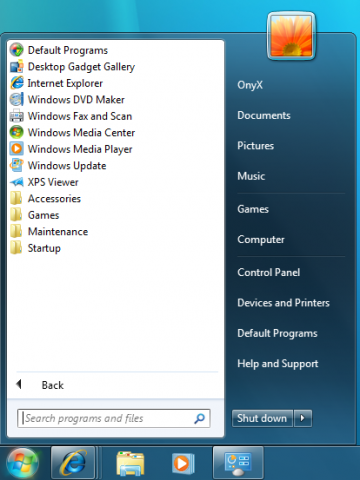Go Back to the previous menu view
Image resolution: width=360 pixels, height=480 pixels.
[52, 385]
